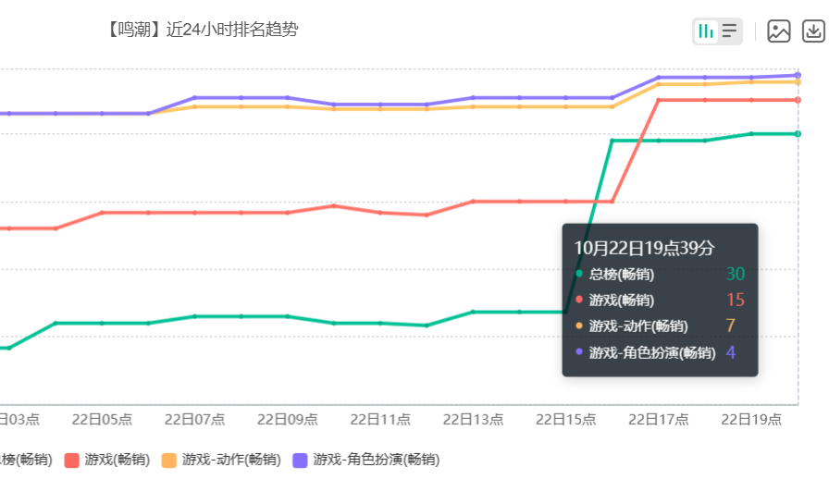Click x-axis label 22日07点
This screenshot has width=829, height=504.
tap(194, 420)
